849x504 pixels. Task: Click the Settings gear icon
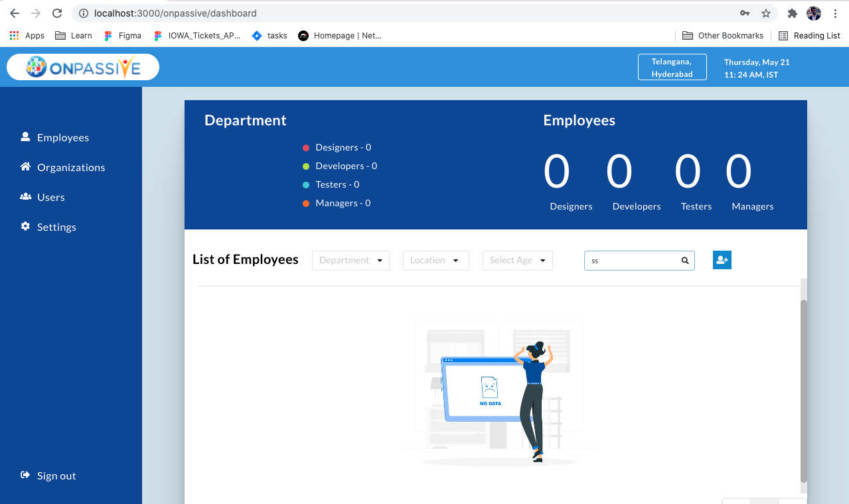tap(24, 225)
